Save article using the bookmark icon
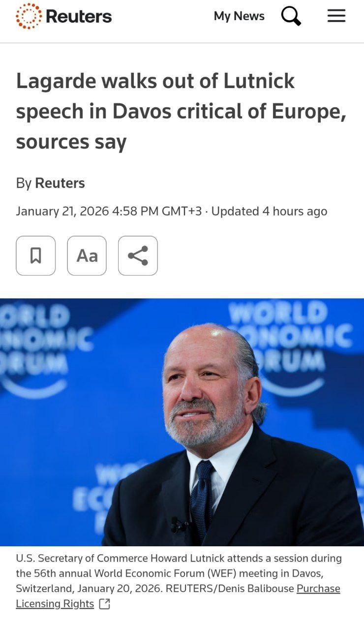Viewport: 364px width, 630px height. [x=36, y=255]
